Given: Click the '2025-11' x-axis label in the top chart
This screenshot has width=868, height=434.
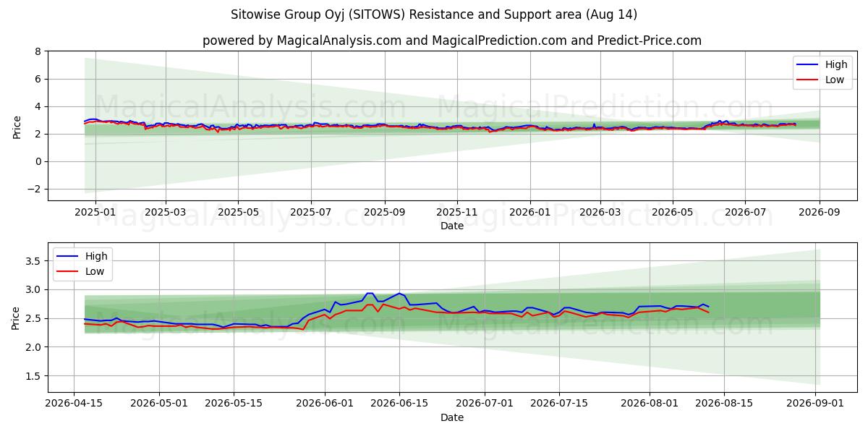Looking at the screenshot, I should 457,213.
